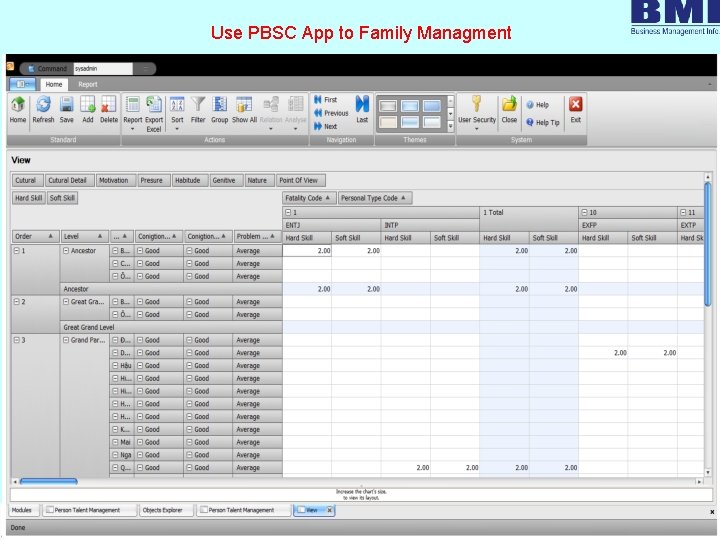Click the application menu button left of Home tab
This screenshot has height=540, width=720.
(x=22, y=84)
